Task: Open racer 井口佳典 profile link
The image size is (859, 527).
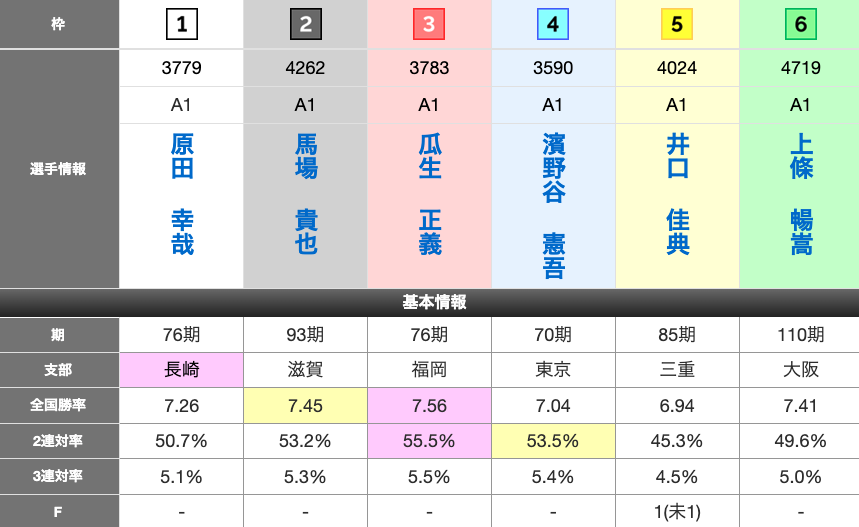Action: point(678,195)
